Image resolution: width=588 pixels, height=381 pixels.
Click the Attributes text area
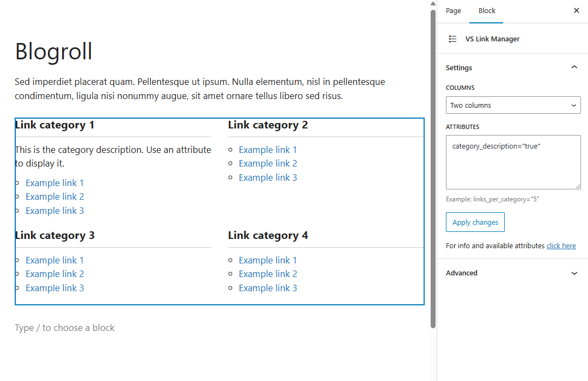pos(513,162)
